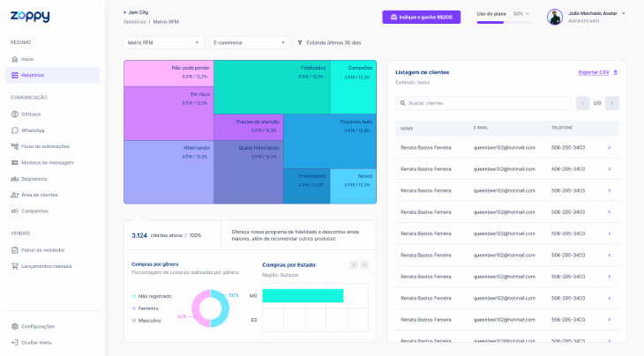Open Giftback from the sidebar

click(x=31, y=115)
